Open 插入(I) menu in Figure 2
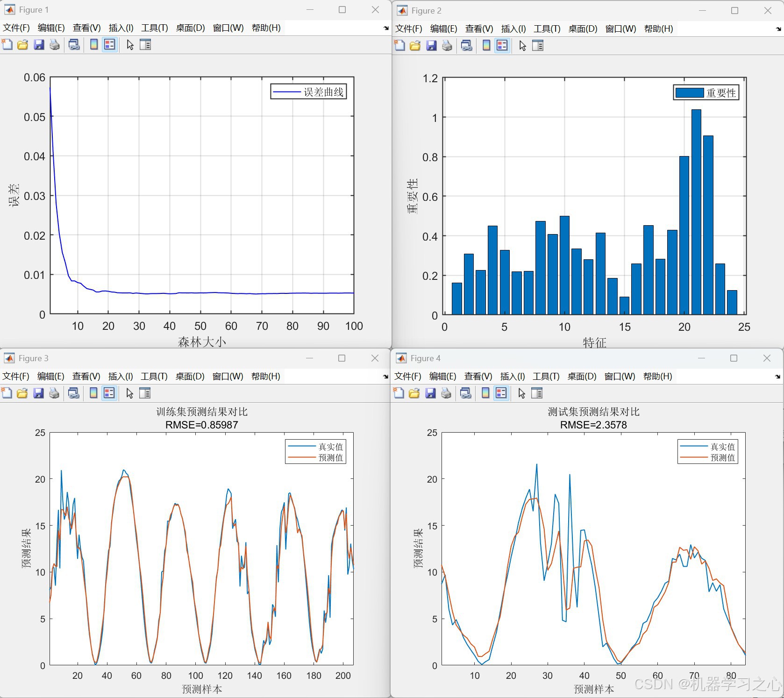Viewport: 784px width, 698px height. (513, 28)
